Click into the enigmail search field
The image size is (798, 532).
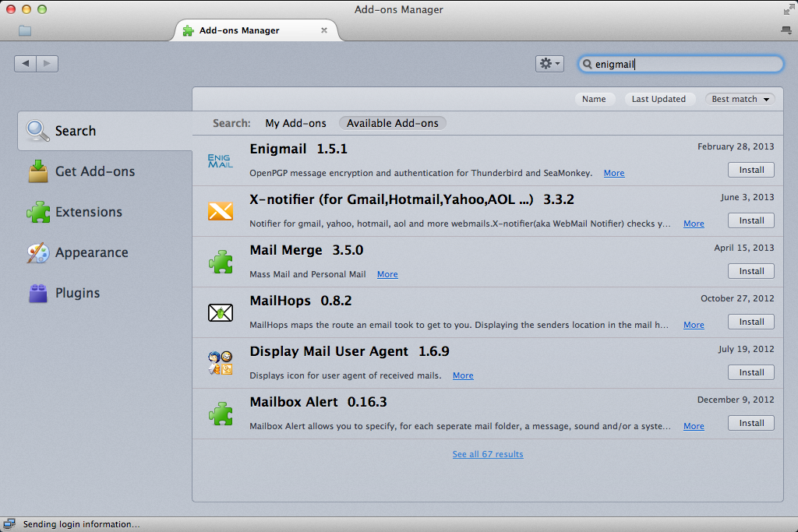(681, 64)
